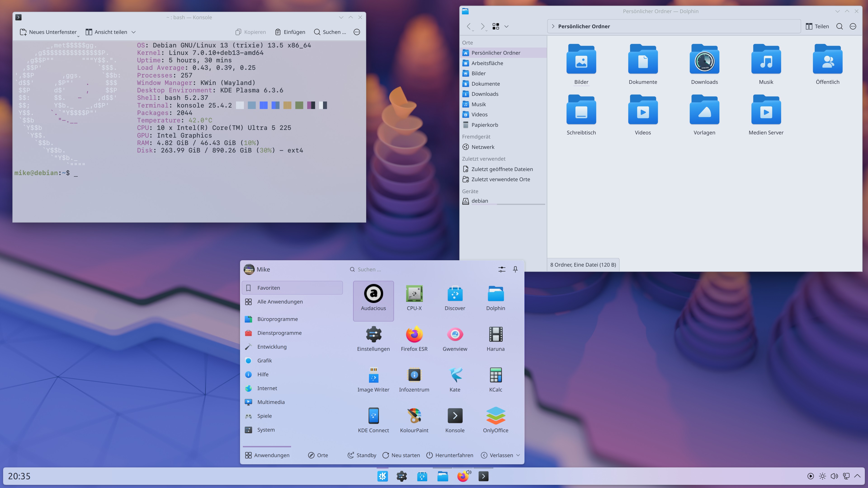The image size is (868, 488).
Task: Select Alle Anwendungen category
Action: point(292,301)
